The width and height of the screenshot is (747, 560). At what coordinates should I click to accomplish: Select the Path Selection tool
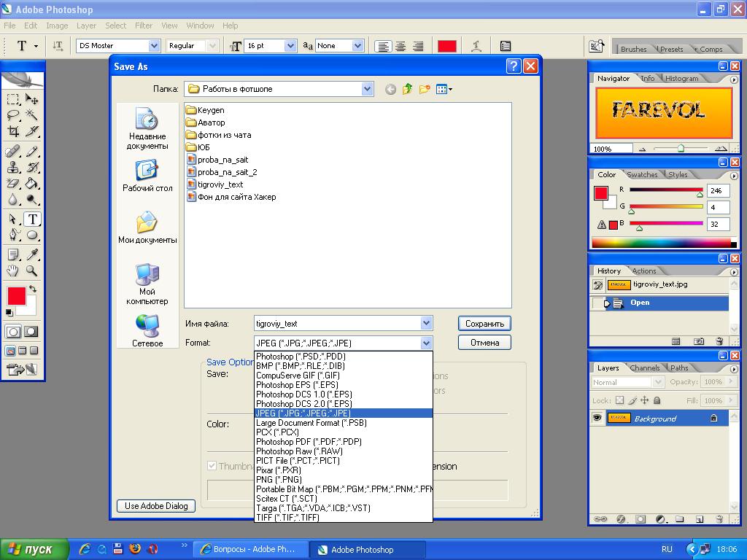(x=13, y=219)
